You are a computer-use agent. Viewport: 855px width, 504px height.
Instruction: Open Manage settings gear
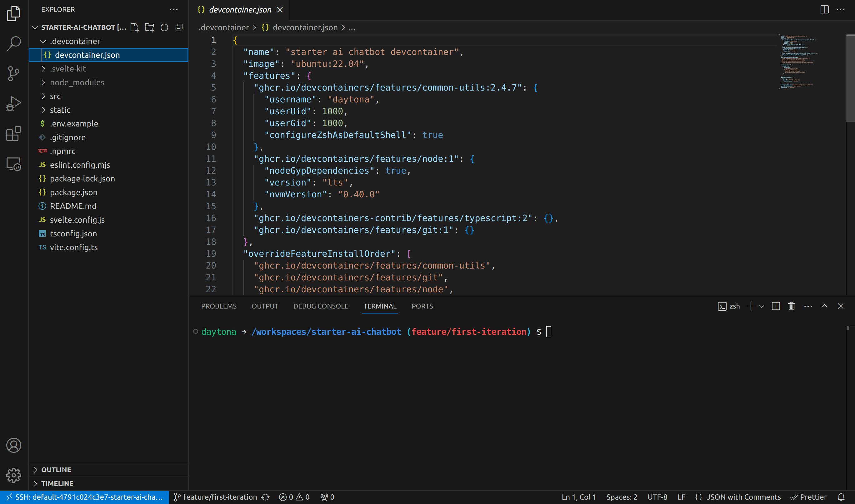[x=13, y=475]
